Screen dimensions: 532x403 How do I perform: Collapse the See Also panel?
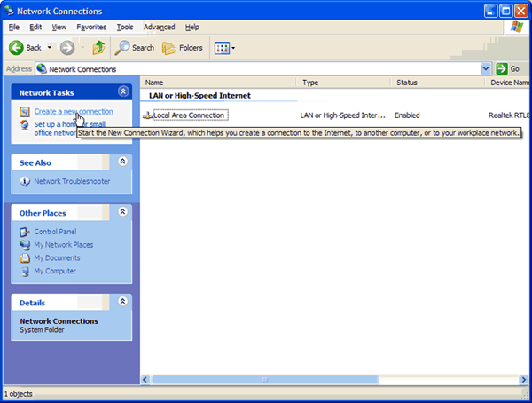coord(123,162)
